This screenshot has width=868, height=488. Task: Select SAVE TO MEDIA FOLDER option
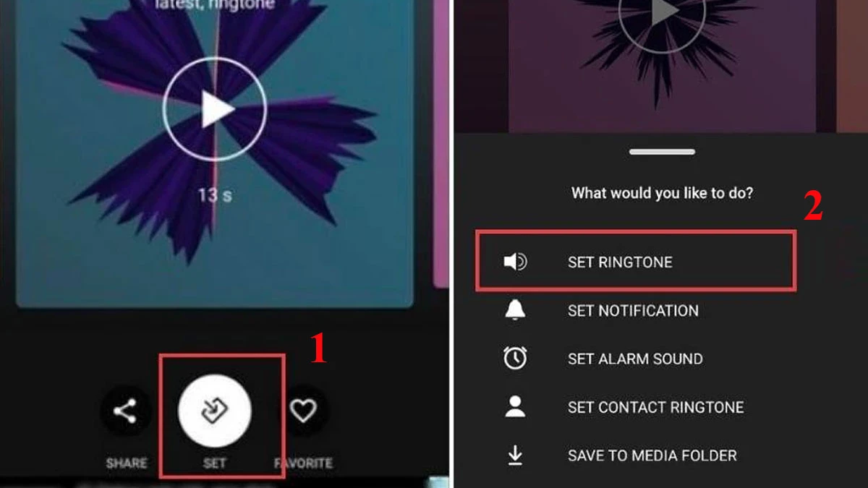pyautogui.click(x=652, y=456)
